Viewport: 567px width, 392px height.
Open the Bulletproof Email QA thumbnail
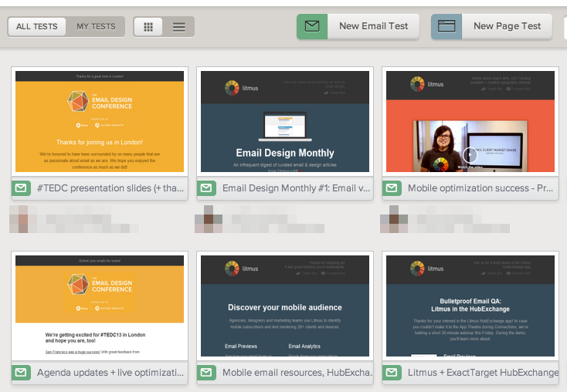[x=470, y=306]
